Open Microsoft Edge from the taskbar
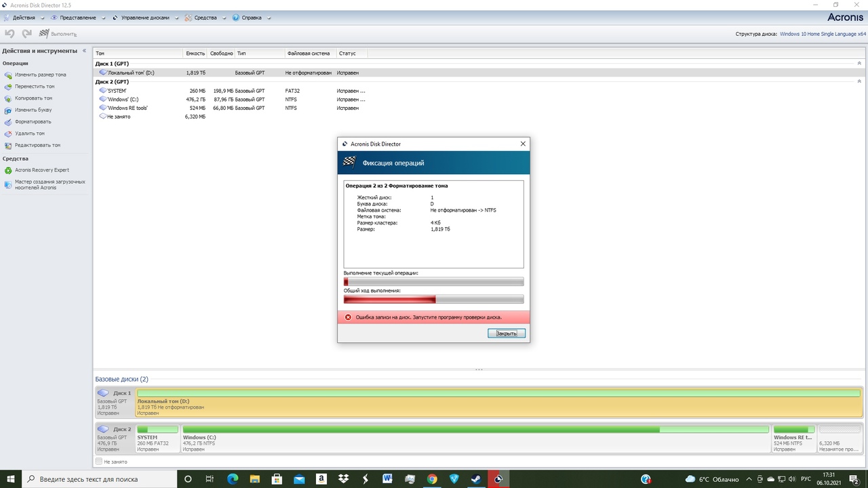This screenshot has height=488, width=868. tap(233, 479)
